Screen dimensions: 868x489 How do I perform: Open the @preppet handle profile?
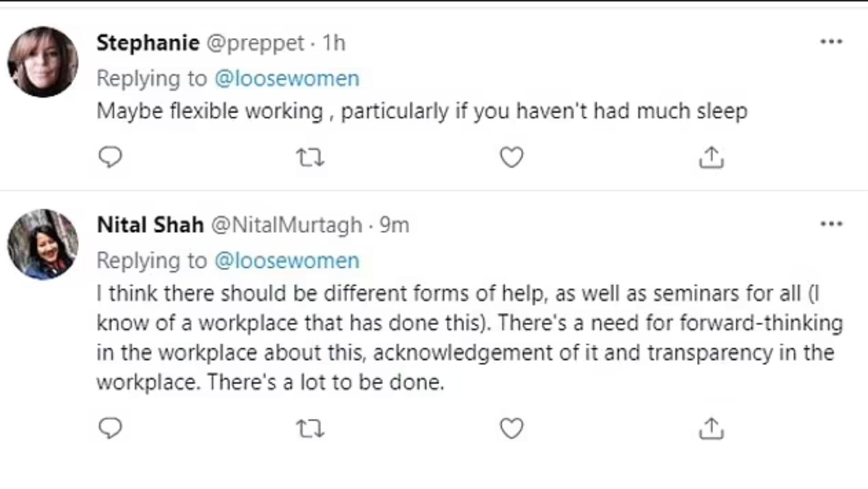click(x=255, y=43)
